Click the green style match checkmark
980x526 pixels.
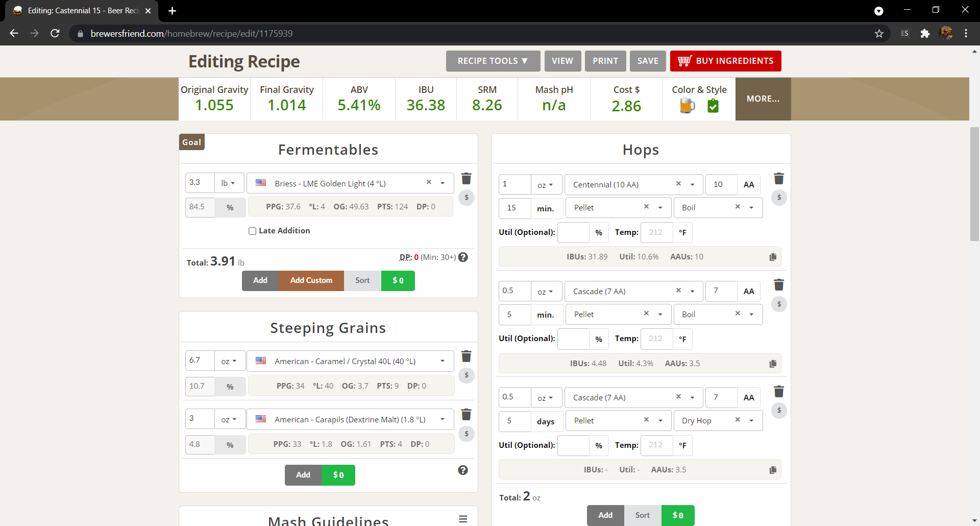713,106
